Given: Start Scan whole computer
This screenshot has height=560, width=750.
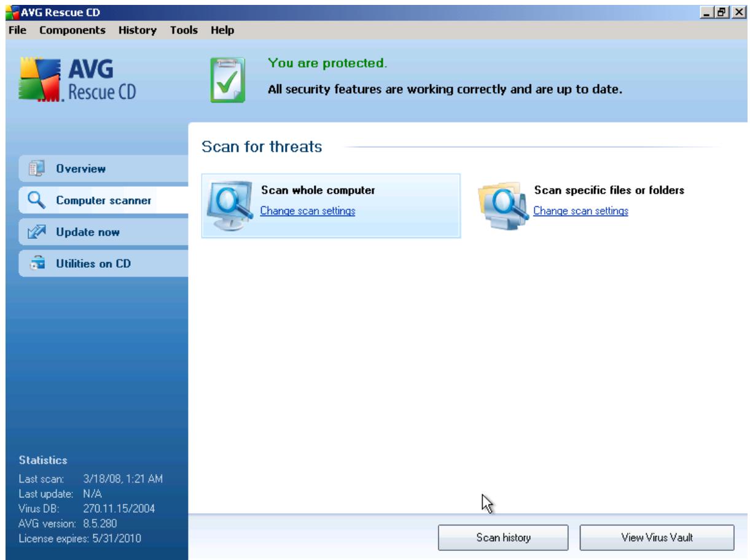Looking at the screenshot, I should pos(318,190).
